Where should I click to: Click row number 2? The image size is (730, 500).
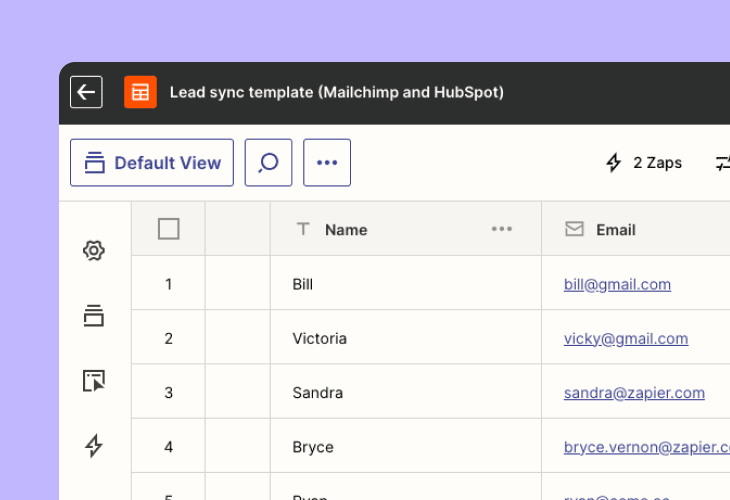point(169,339)
